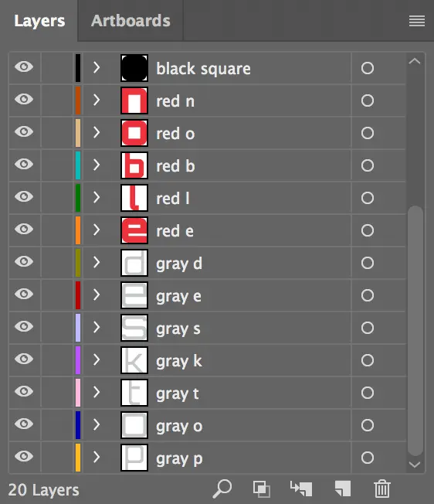Expand the red o layer
The image size is (434, 504).
tap(97, 132)
